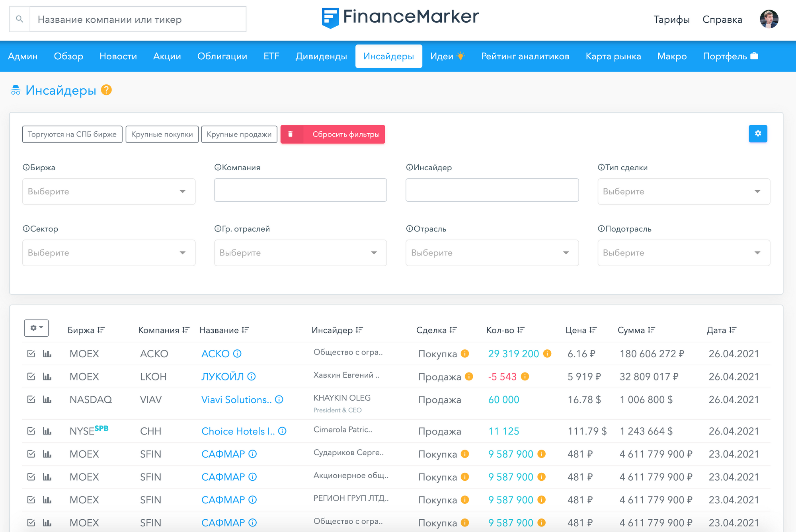
Task: Switch to the Дивиденды tab
Action: point(321,56)
